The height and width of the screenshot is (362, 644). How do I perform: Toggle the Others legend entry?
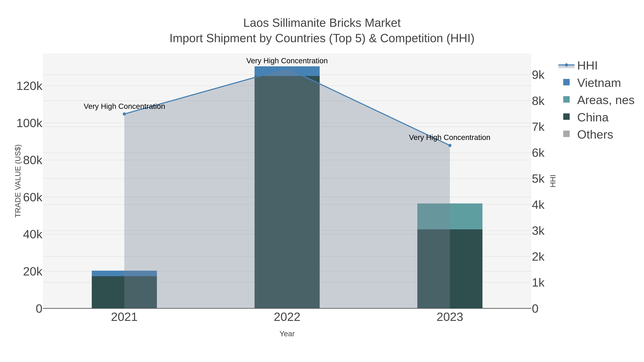click(588, 135)
